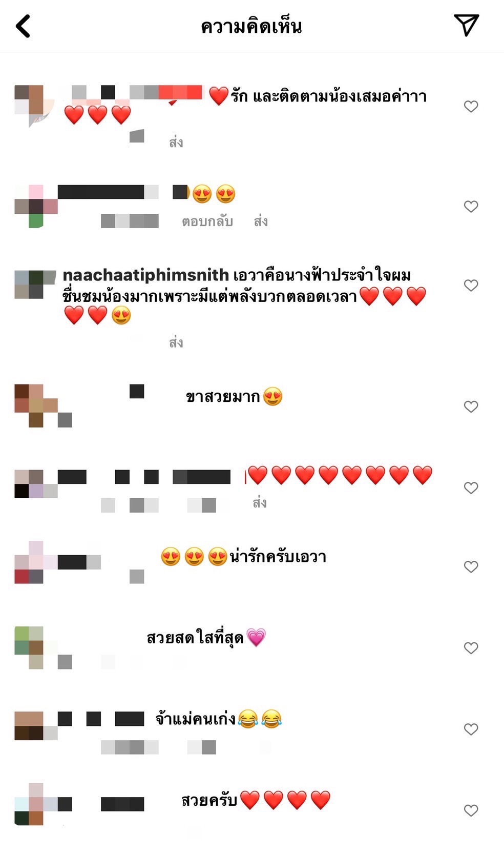Tap 'ส่ง' below naachaatiphimsnith's comment
The image size is (504, 854).
click(176, 342)
